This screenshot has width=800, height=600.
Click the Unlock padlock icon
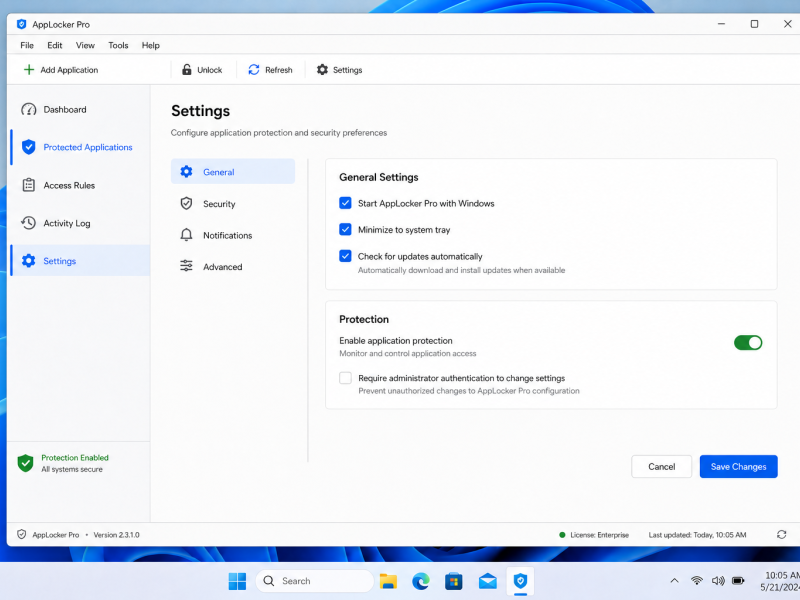[x=187, y=69]
